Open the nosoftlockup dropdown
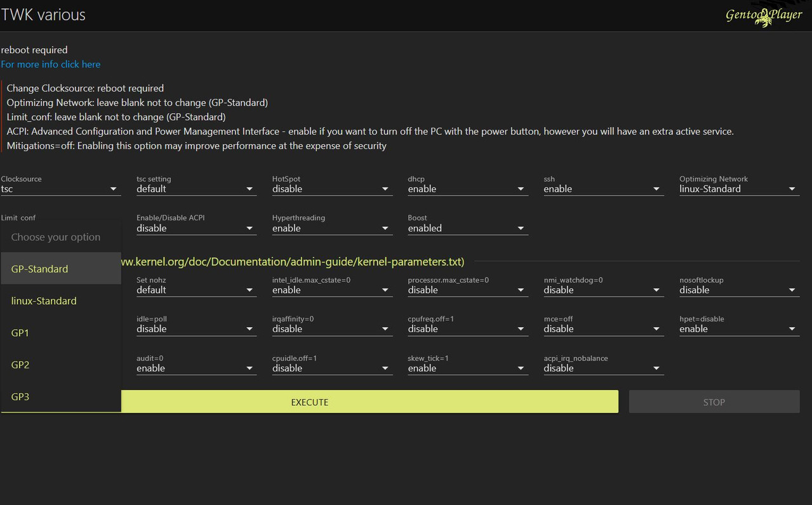The image size is (812, 505). coord(739,290)
